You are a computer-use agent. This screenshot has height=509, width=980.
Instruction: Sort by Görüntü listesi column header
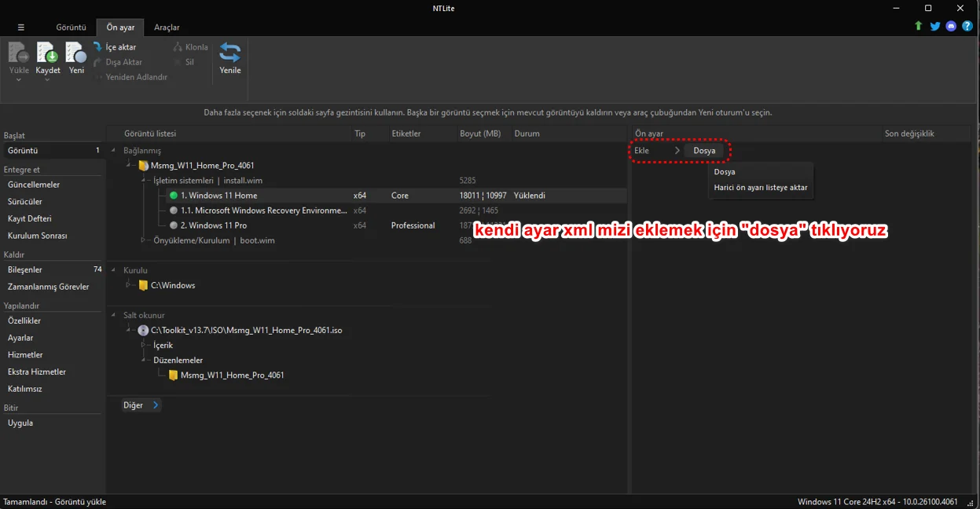click(x=150, y=134)
